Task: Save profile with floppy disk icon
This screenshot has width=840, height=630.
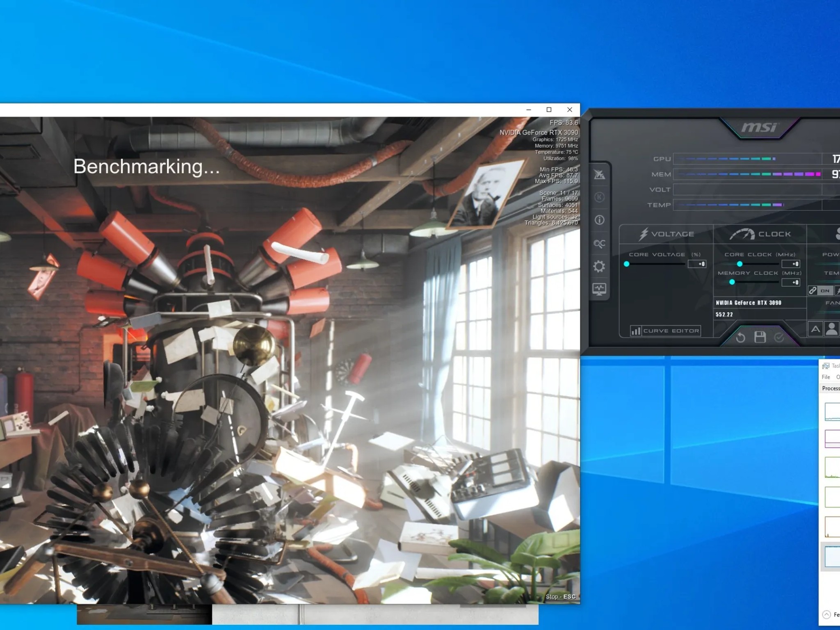Action: (760, 337)
